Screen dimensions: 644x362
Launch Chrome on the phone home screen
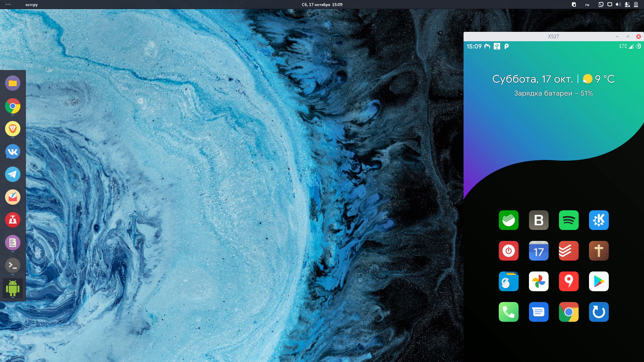tap(569, 312)
